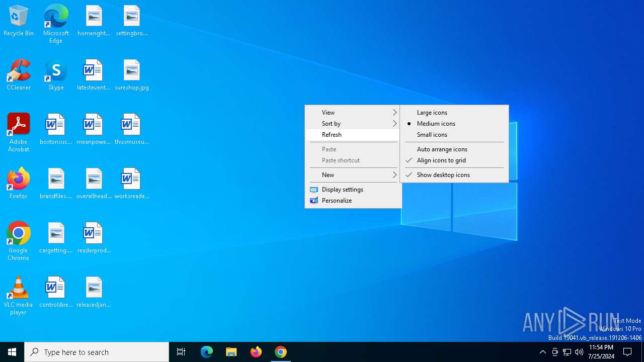Select the VLC media player shortcut

[x=19, y=296]
